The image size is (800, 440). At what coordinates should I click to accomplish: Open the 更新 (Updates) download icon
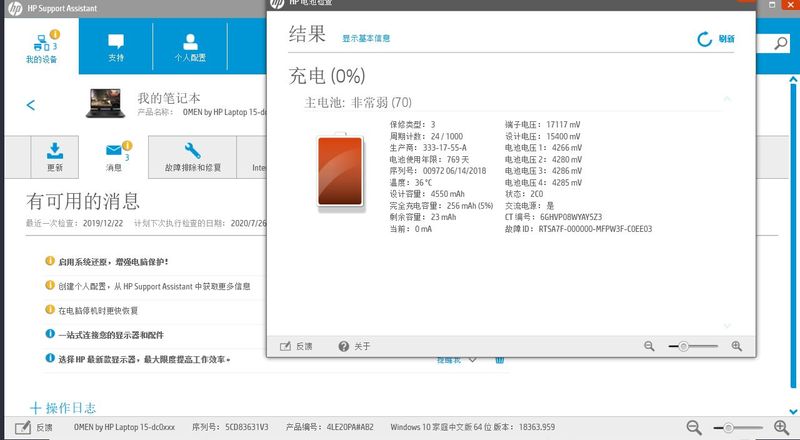pyautogui.click(x=54, y=156)
